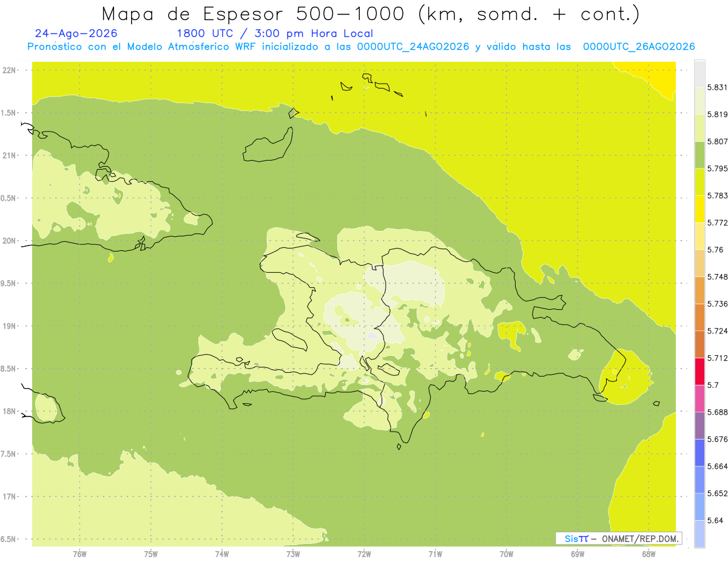Screen dimensions: 728x562
Task: Click the 71W longitude label
Action: 435,554
